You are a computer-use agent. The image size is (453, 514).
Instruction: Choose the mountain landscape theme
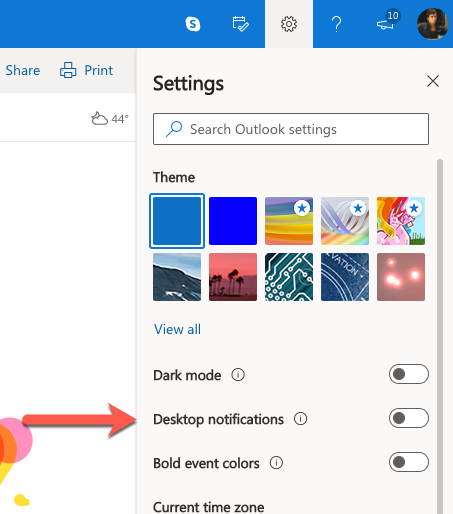(x=177, y=277)
